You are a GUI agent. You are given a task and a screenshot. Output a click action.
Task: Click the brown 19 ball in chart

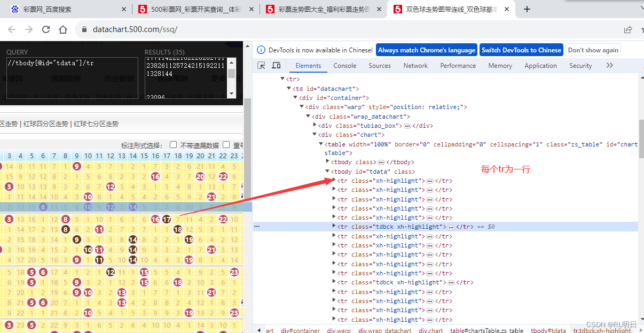(189, 239)
